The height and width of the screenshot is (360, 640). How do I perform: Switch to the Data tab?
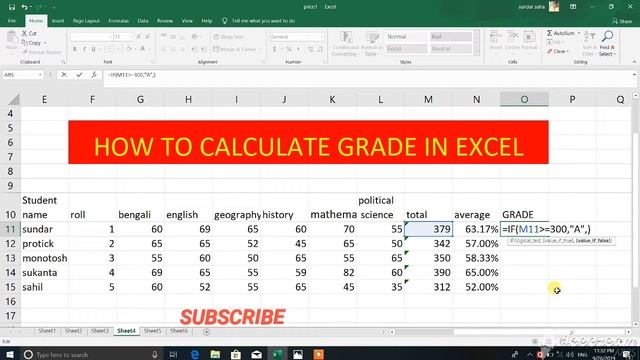pyautogui.click(x=143, y=21)
